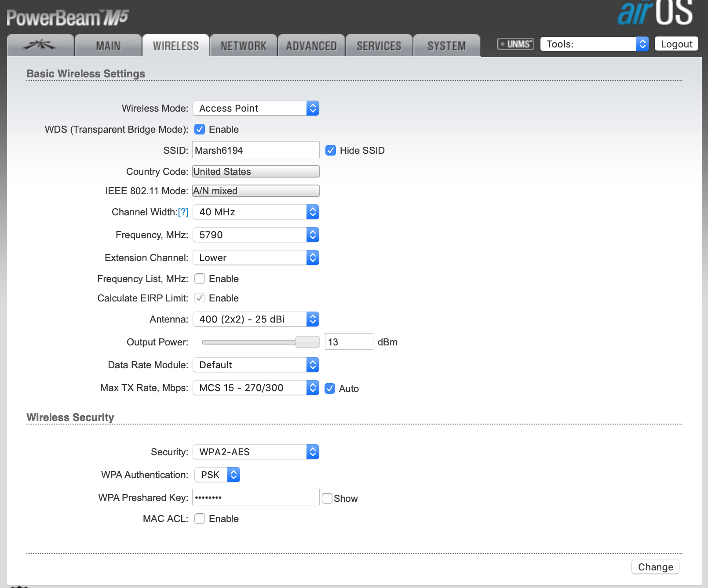
Task: Open the WPA Authentication PSK dropdown
Action: tap(217, 475)
